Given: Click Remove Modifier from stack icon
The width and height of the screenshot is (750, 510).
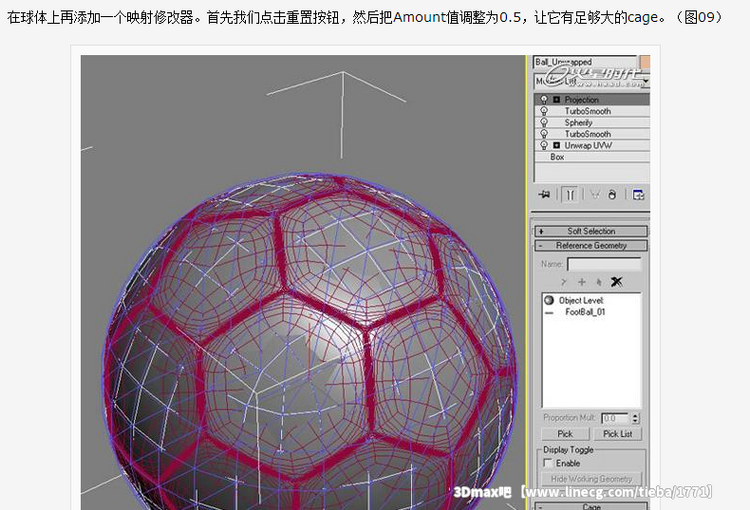Looking at the screenshot, I should tap(612, 195).
